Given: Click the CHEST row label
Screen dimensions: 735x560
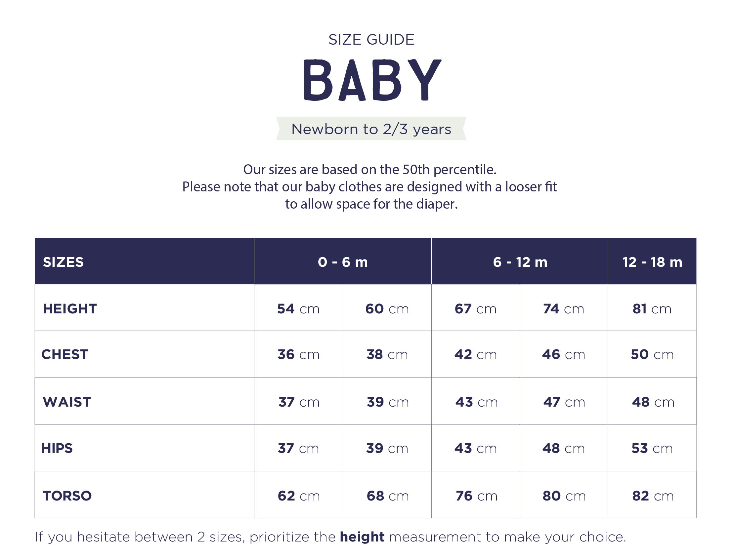Looking at the screenshot, I should point(65,354).
